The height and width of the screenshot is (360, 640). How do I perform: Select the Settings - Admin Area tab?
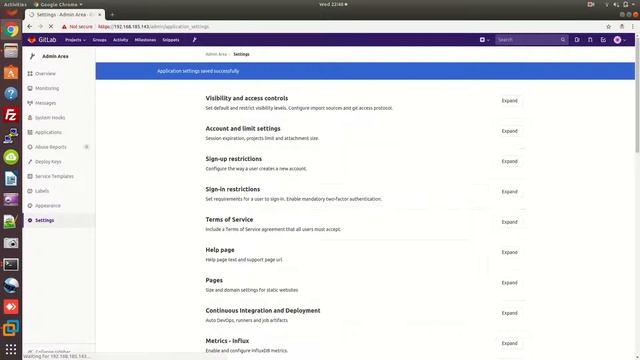pos(64,15)
